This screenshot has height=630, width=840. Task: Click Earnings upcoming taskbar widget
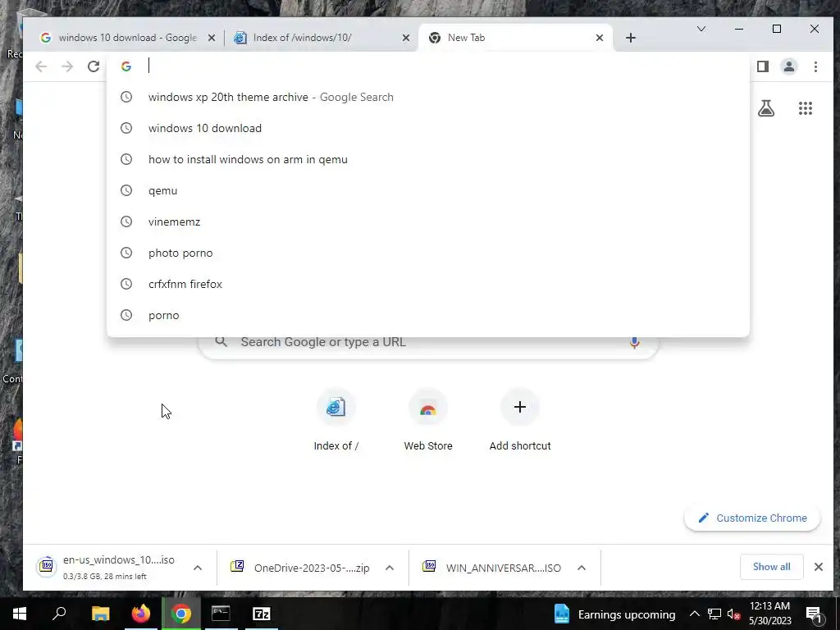point(614,614)
